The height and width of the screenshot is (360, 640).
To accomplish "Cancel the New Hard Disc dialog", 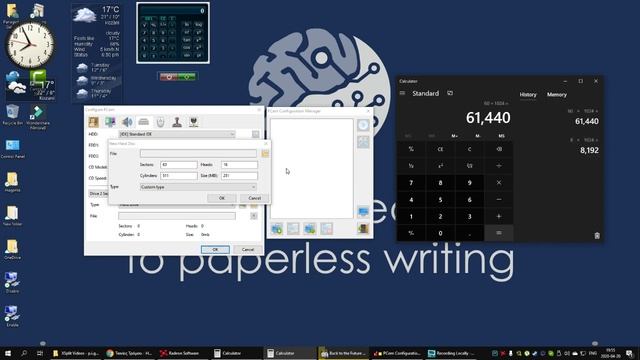I will pos(254,198).
